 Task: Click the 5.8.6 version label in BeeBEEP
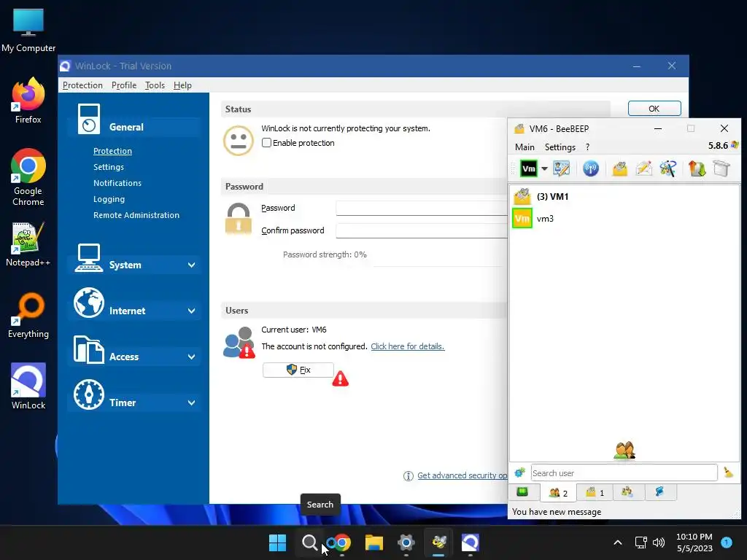tap(718, 146)
